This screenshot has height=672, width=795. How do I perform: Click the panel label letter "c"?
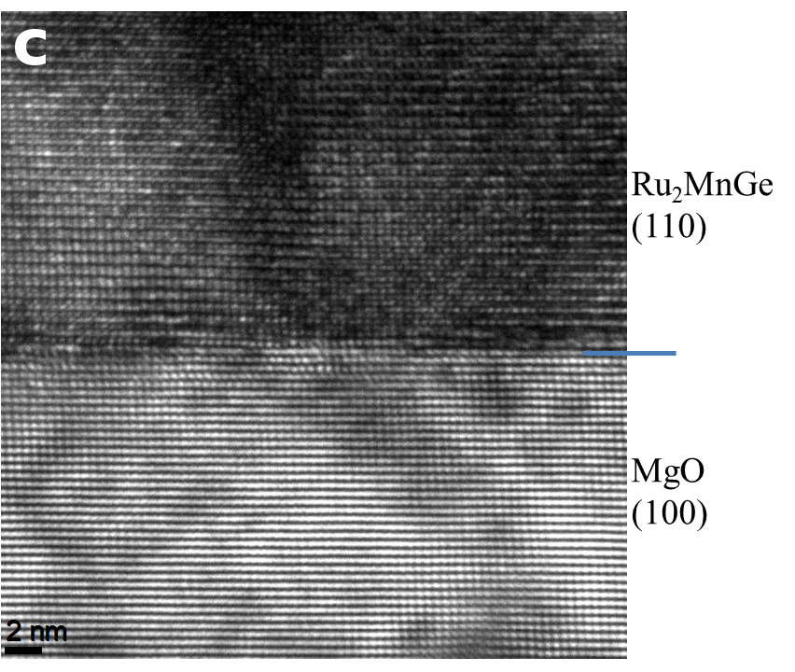30,48
